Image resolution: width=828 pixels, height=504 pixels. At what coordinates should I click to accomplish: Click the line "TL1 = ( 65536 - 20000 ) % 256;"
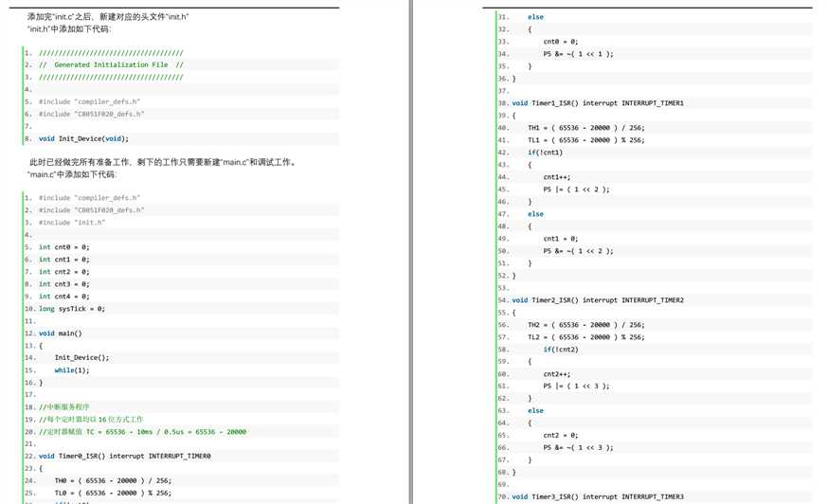(586, 140)
